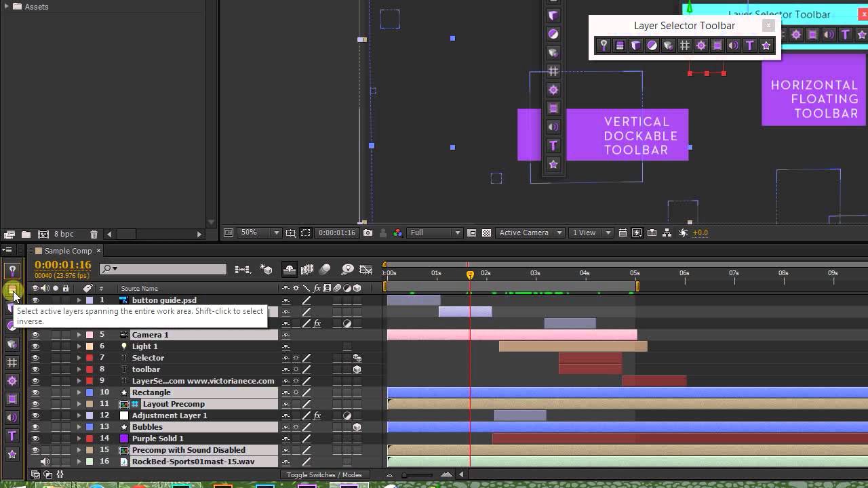Toggle Hide Shy Layers switch in timeline
This screenshot has width=868, height=488.
(x=290, y=269)
